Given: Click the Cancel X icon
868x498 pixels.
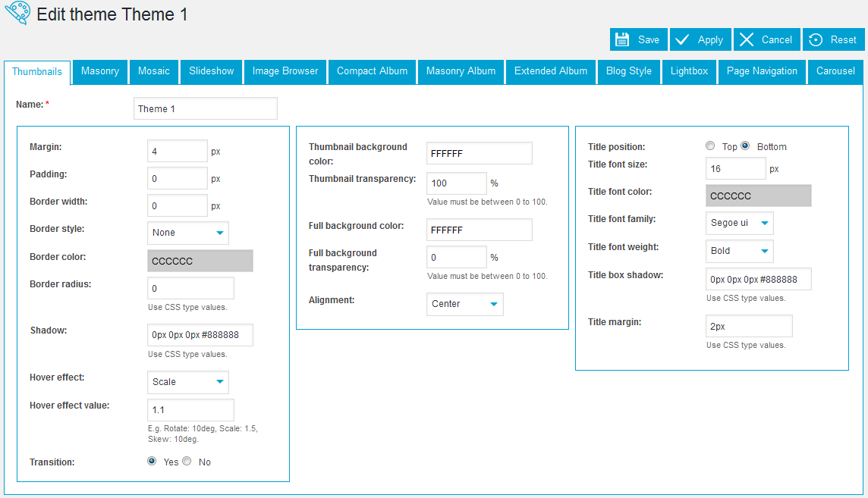Looking at the screenshot, I should pos(747,39).
